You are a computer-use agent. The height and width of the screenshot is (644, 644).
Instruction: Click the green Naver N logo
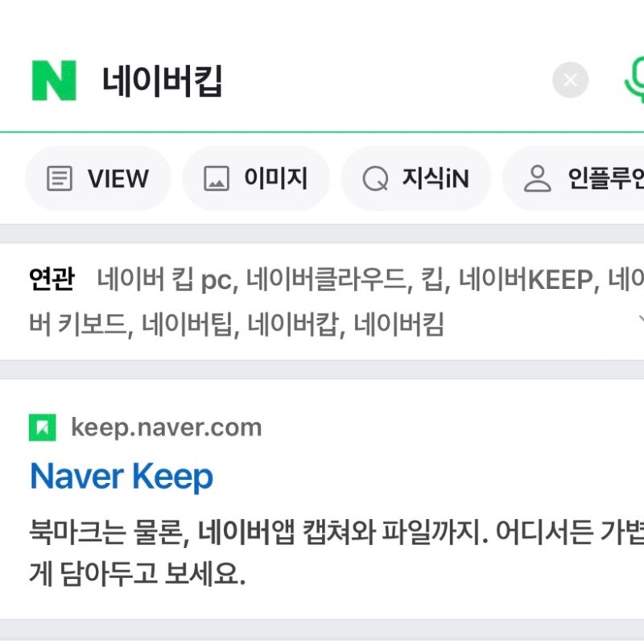point(52,78)
